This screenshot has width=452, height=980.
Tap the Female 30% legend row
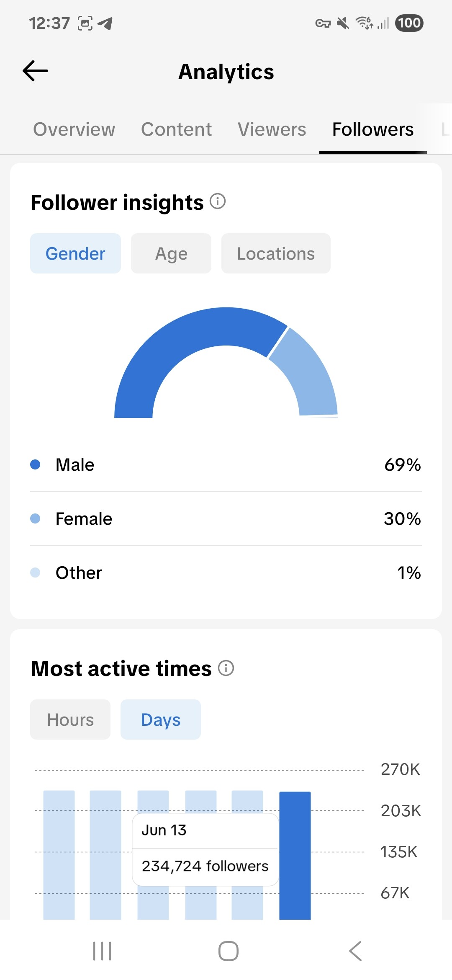coord(226,518)
